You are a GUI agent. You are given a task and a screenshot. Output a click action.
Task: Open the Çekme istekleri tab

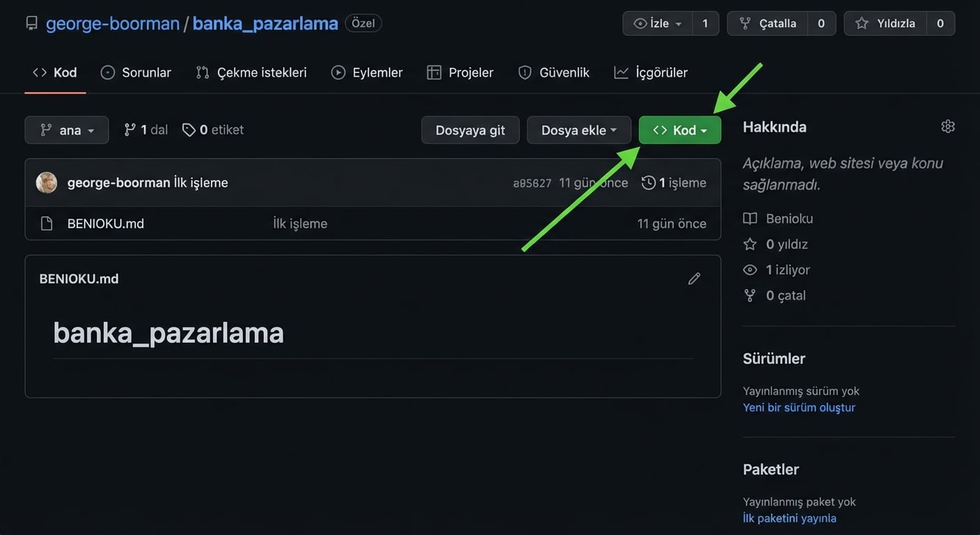pyautogui.click(x=251, y=72)
